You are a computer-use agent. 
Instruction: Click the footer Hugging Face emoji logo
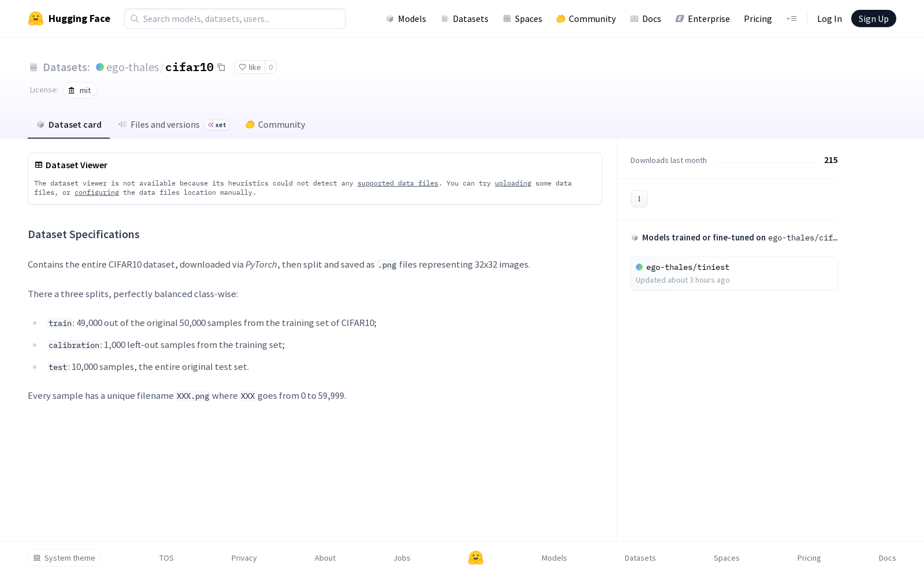[476, 558]
